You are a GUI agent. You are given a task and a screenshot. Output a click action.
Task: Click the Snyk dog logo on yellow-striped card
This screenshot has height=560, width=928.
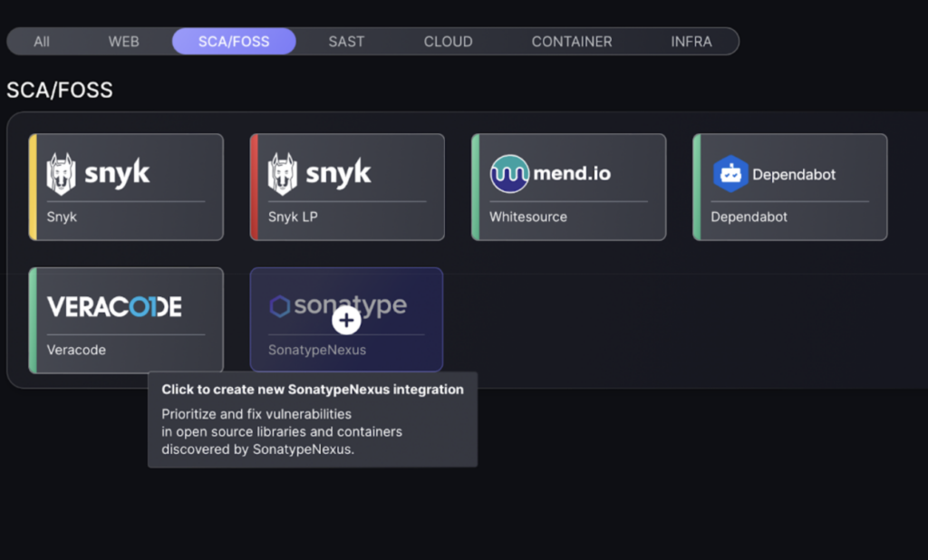pyautogui.click(x=61, y=173)
